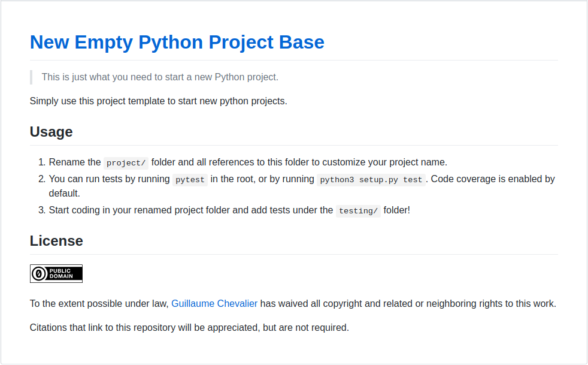Click the inline code span project/
The height and width of the screenshot is (365, 588).
[126, 162]
